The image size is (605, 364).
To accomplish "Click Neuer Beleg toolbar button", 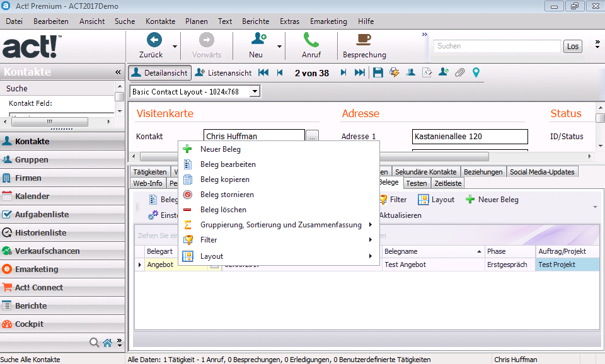I will tap(492, 200).
